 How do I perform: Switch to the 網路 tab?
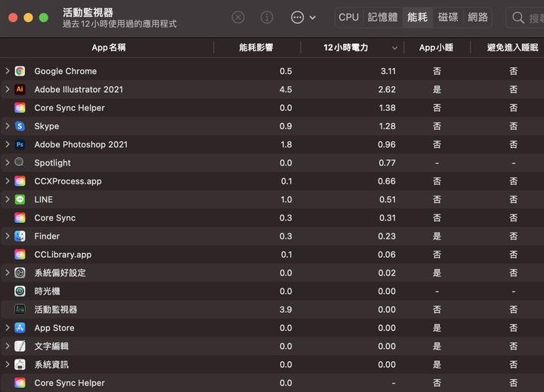(478, 17)
